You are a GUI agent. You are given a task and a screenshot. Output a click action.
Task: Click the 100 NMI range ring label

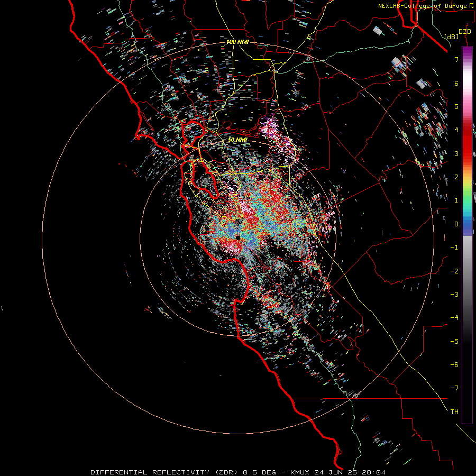coord(237,42)
